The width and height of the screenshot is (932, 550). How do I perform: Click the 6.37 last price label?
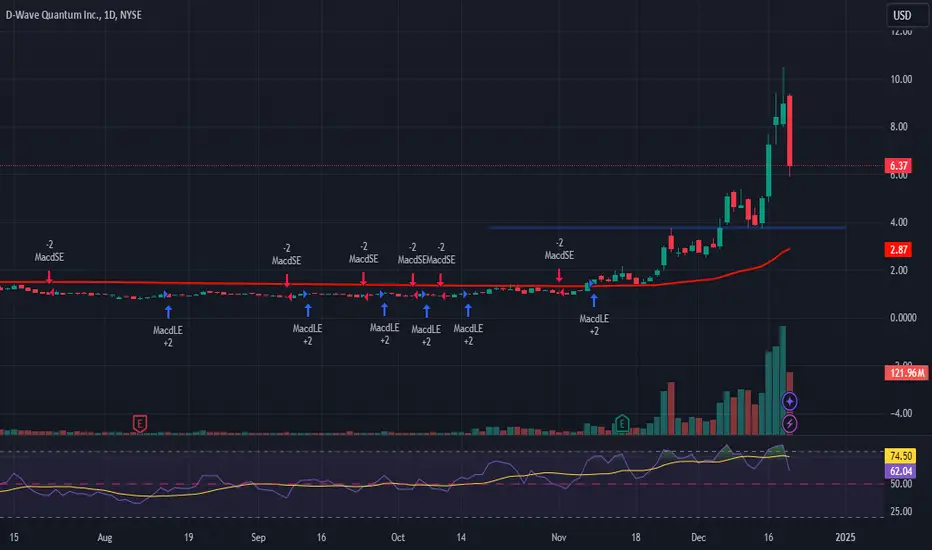pos(898,165)
